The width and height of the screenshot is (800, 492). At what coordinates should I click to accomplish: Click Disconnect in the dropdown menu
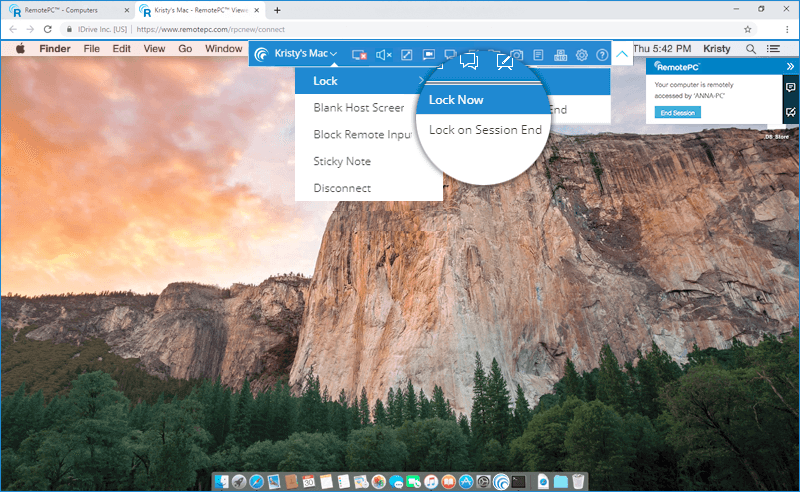[x=342, y=188]
